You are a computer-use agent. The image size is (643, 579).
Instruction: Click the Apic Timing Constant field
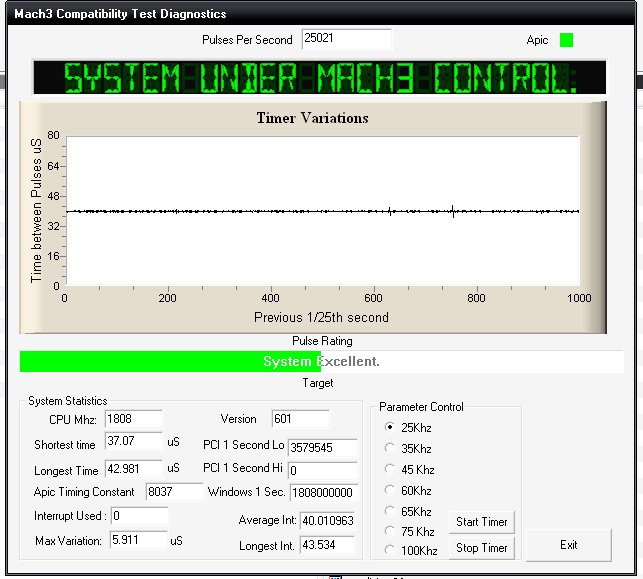pyautogui.click(x=174, y=491)
